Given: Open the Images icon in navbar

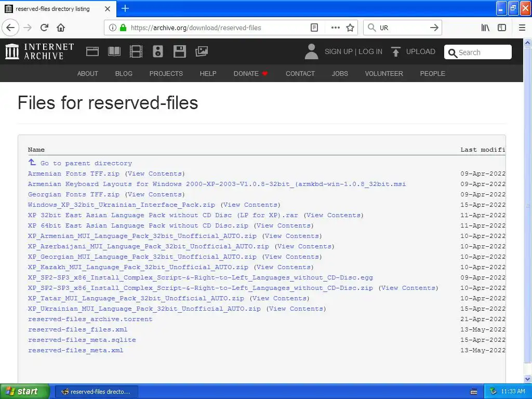Looking at the screenshot, I should click(x=202, y=51).
